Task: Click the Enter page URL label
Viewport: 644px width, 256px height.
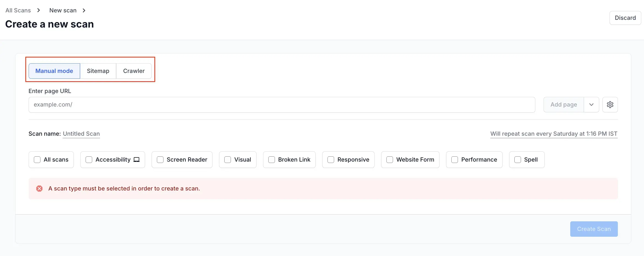Action: point(50,91)
